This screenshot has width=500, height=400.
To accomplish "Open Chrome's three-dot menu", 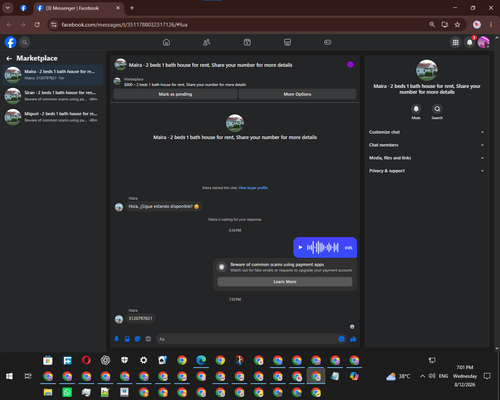I will coord(491,25).
